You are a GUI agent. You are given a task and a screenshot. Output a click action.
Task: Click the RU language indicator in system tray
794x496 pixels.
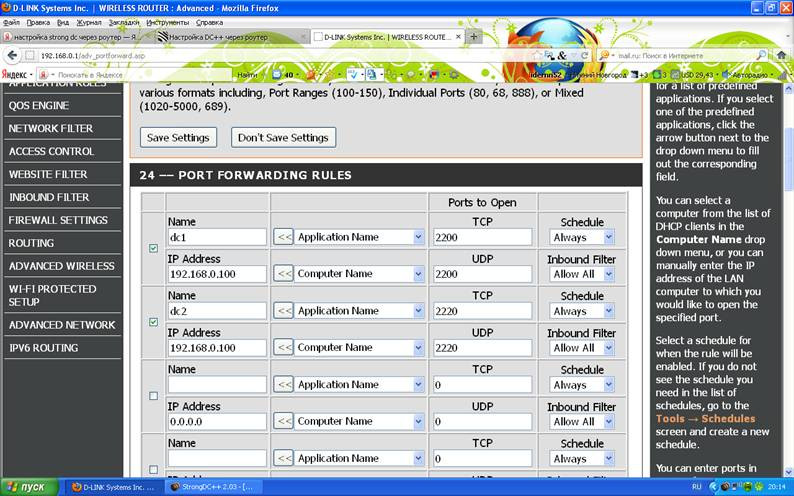[x=697, y=487]
